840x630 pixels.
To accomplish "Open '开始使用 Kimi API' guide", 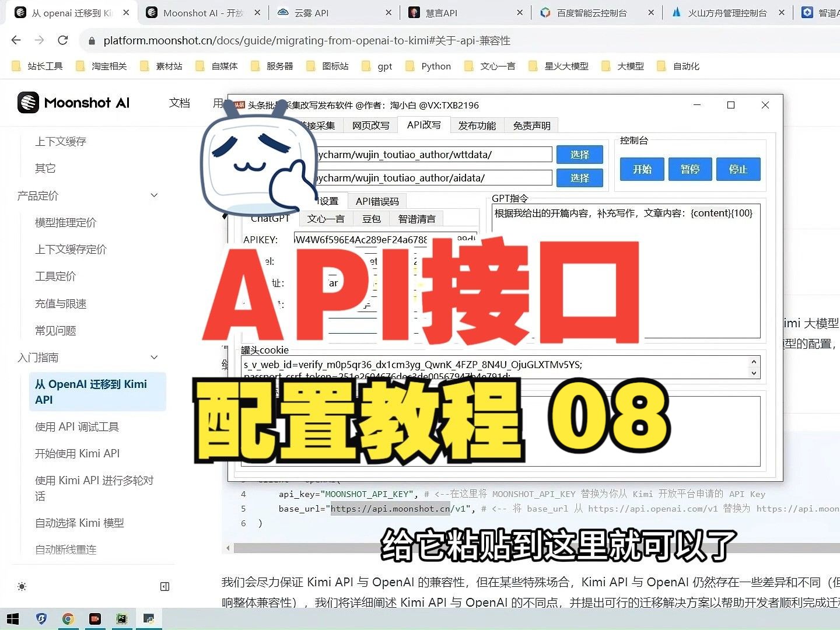I will [x=78, y=454].
